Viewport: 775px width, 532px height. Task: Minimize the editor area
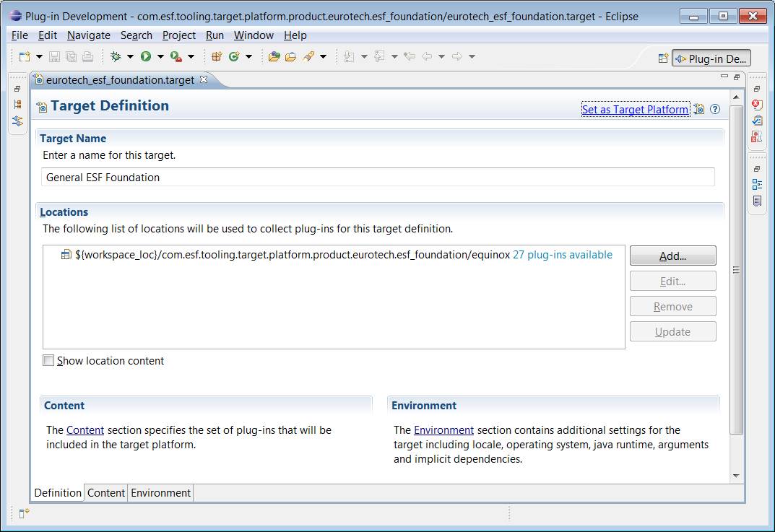point(724,77)
